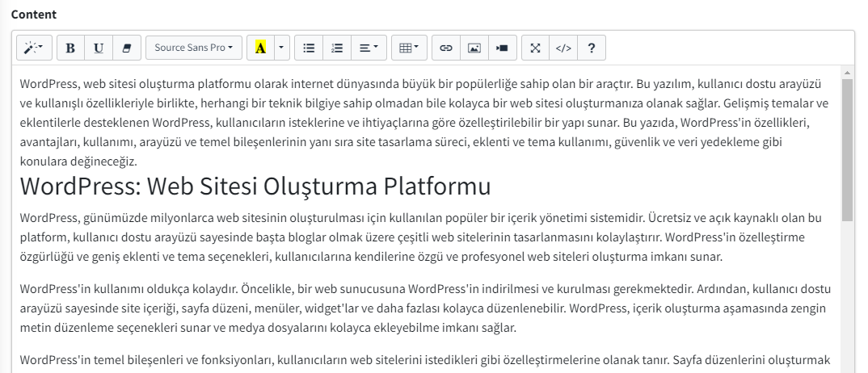Image resolution: width=868 pixels, height=373 pixels.
Task: Click the editor's vertical scrollbar thumb
Action: [x=847, y=149]
